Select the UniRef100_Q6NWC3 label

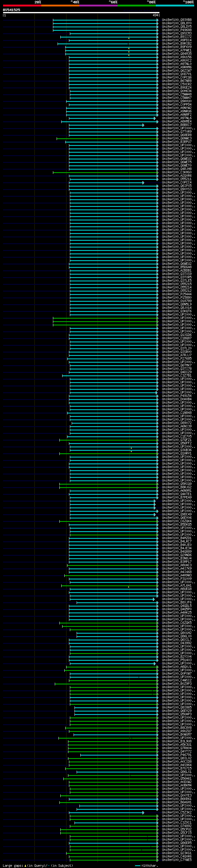coord(177,139)
